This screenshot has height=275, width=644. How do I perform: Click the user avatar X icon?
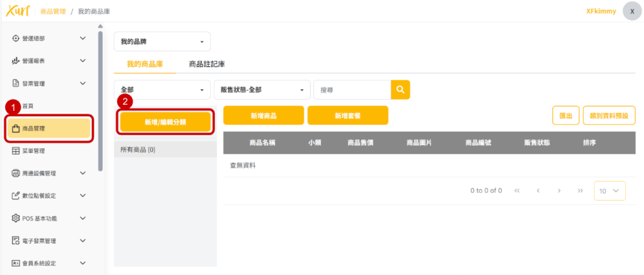pyautogui.click(x=632, y=11)
